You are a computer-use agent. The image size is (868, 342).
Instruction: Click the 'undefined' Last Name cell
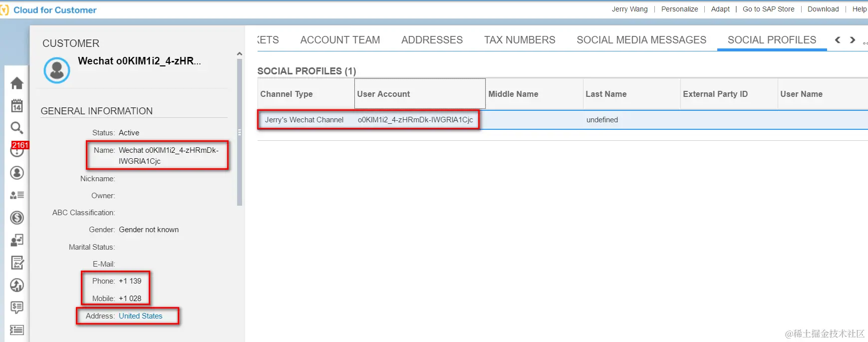coord(602,120)
